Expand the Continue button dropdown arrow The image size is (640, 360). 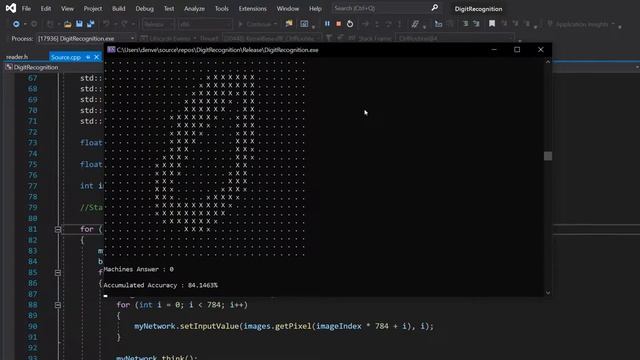click(276, 24)
